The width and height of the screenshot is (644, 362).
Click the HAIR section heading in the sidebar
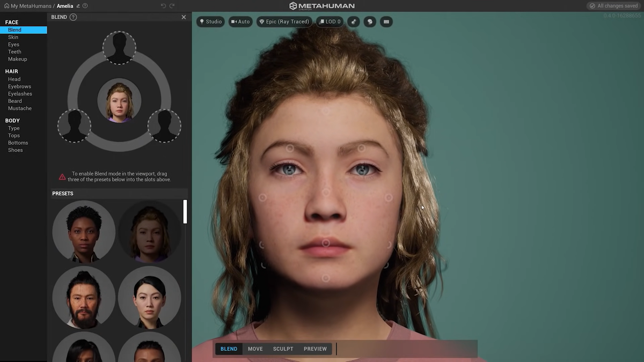(12, 71)
